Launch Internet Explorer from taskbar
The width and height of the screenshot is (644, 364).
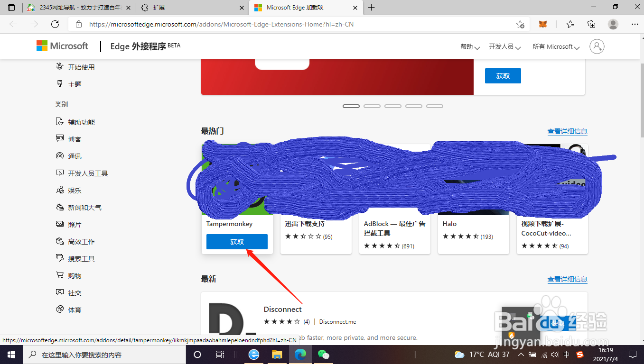click(254, 355)
